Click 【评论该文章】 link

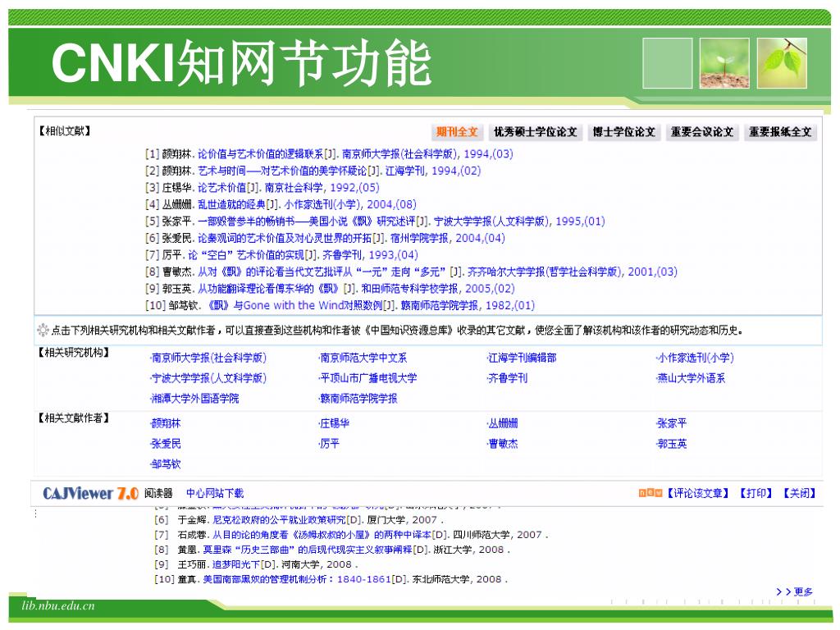point(697,493)
